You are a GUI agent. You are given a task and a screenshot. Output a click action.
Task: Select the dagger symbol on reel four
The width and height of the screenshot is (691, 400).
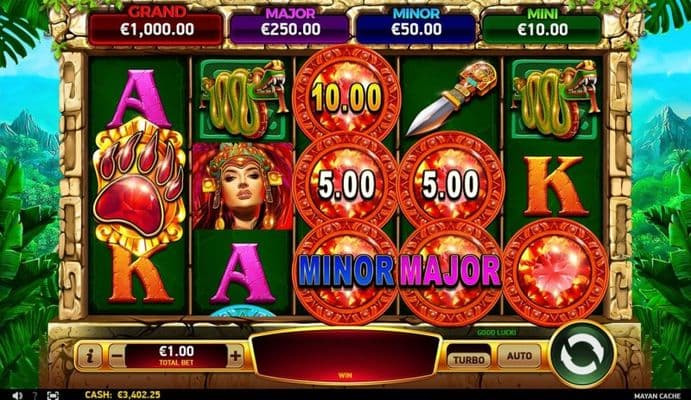click(451, 97)
